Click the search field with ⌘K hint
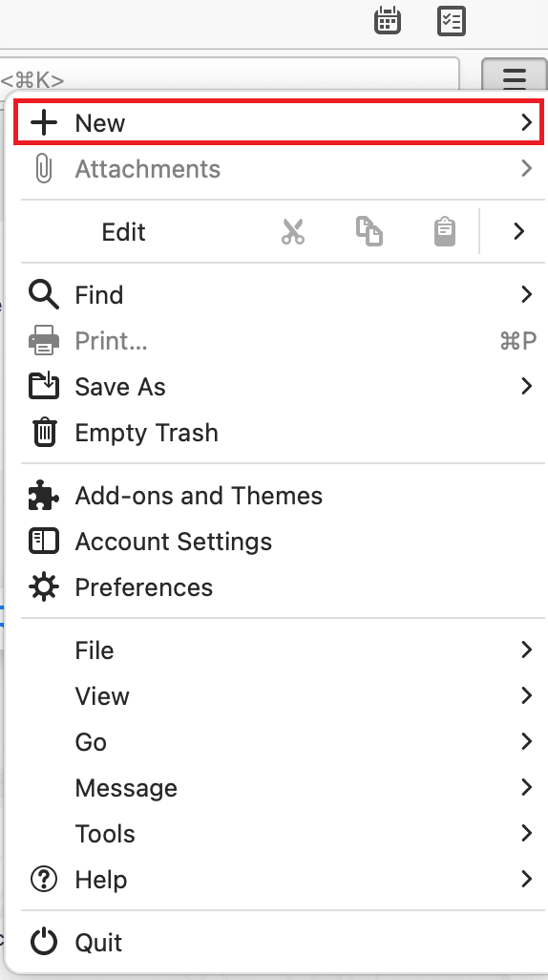The height and width of the screenshot is (980, 548). (x=229, y=75)
